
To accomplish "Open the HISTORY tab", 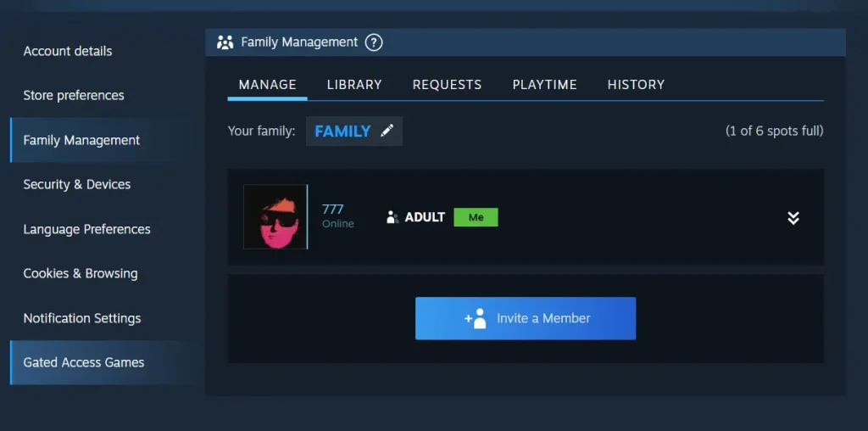I will pos(636,85).
